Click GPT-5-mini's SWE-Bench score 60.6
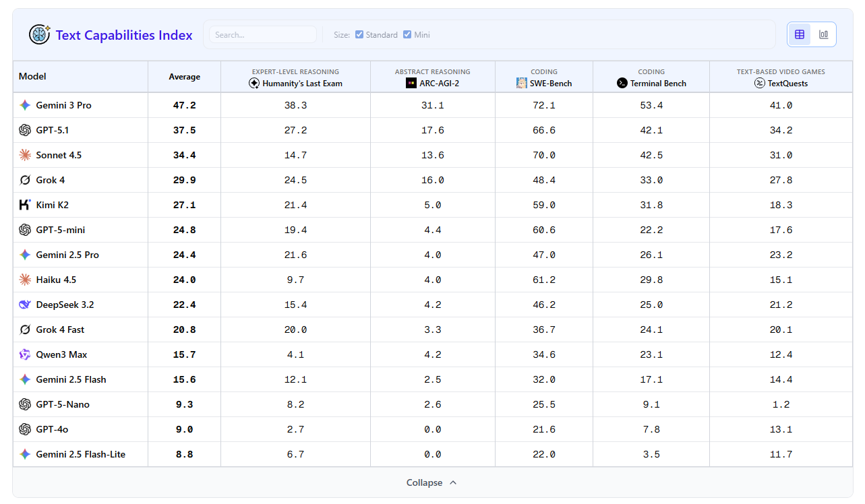 544,230
